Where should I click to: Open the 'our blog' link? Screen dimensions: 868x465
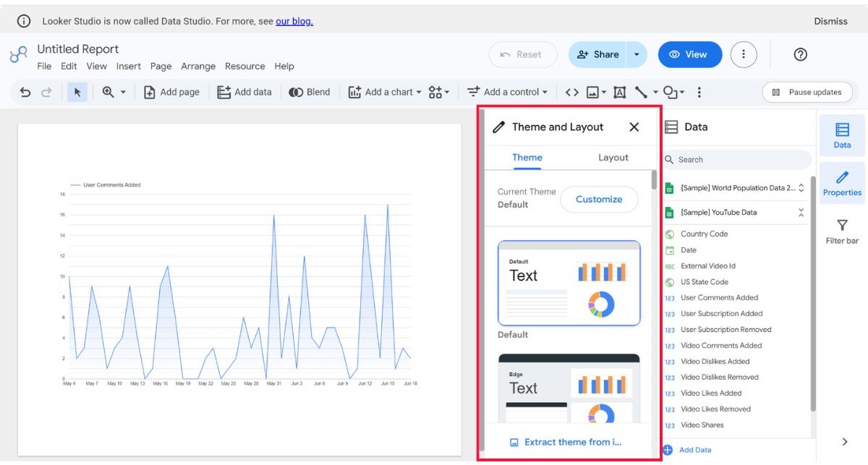coord(294,21)
